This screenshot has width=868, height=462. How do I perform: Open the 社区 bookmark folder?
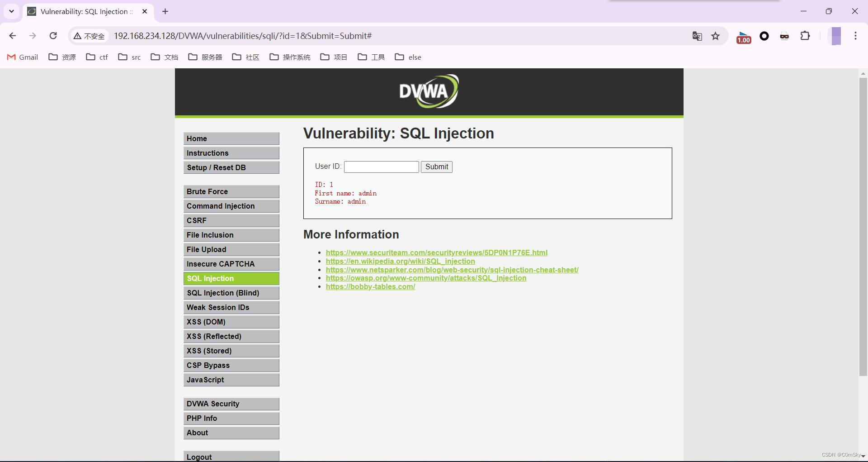point(246,57)
